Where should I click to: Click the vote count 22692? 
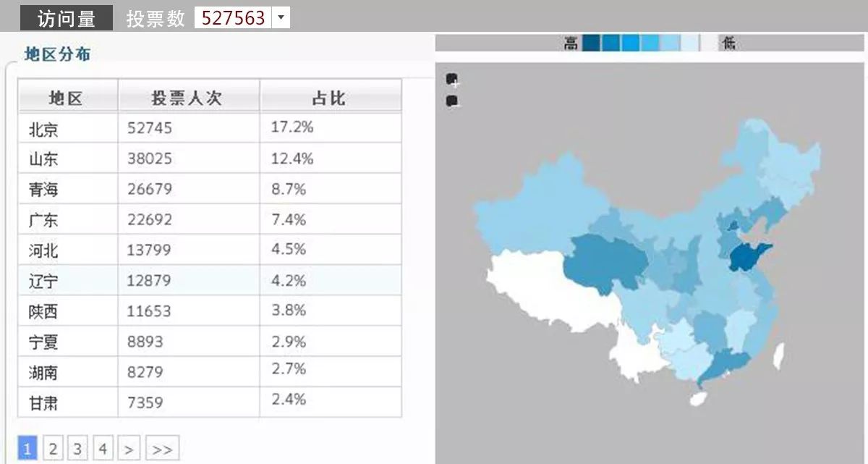[x=150, y=220]
